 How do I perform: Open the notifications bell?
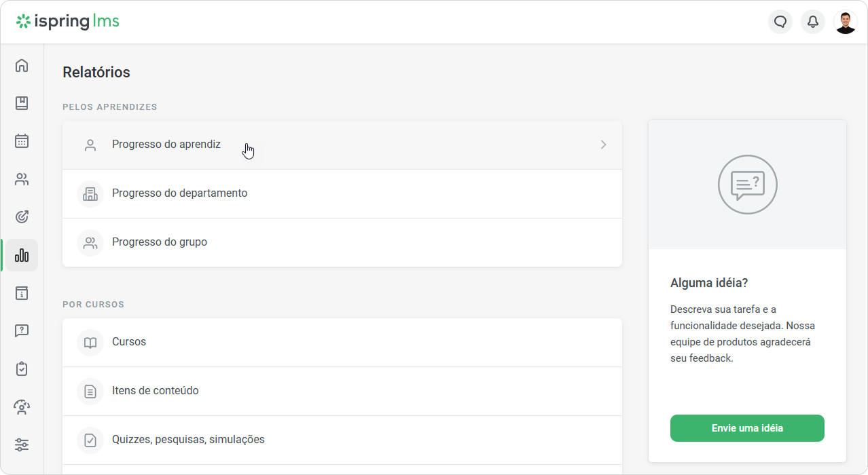(813, 22)
